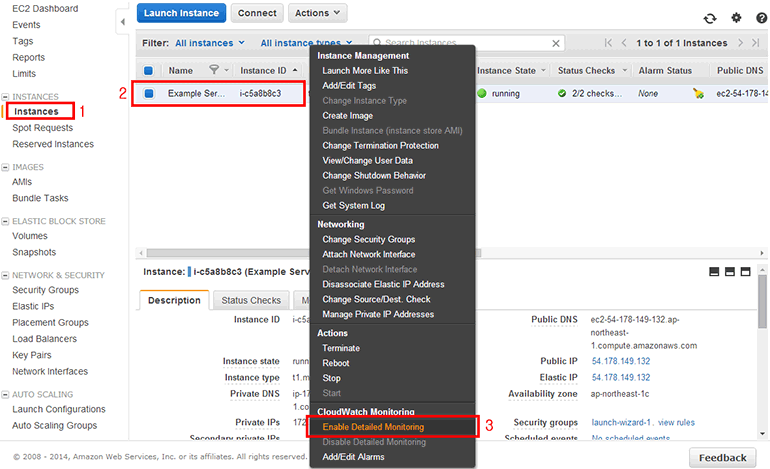Image resolution: width=770 pixels, height=469 pixels.
Task: Click the details pane vertical scrollbar
Action: [x=762, y=320]
